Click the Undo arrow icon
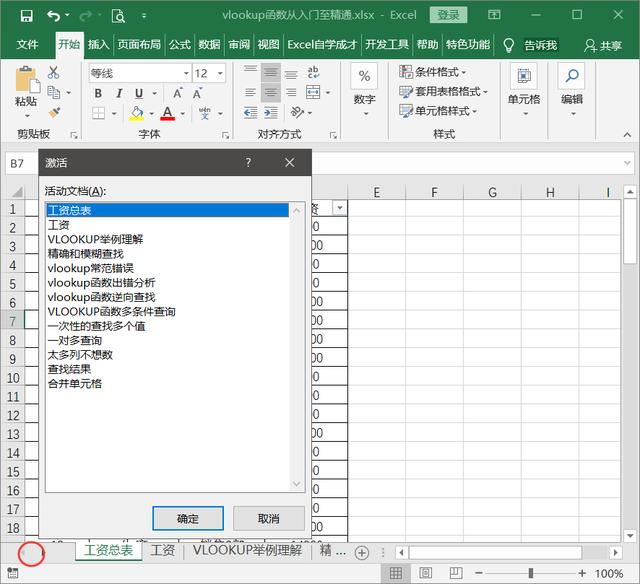 click(53, 16)
